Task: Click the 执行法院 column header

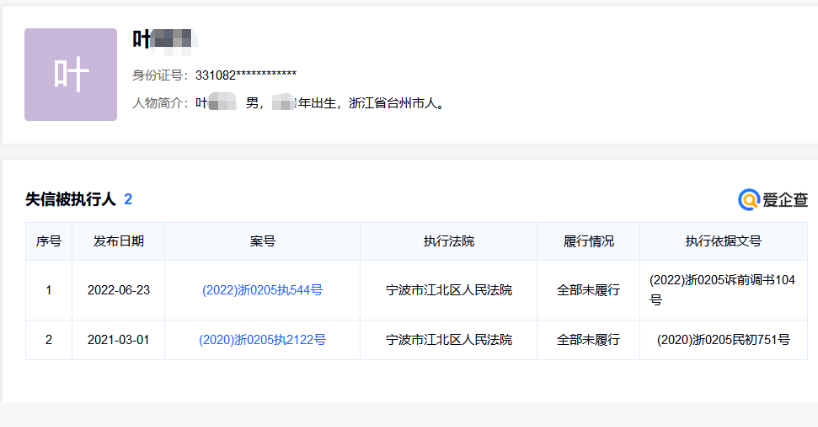Action: (449, 241)
